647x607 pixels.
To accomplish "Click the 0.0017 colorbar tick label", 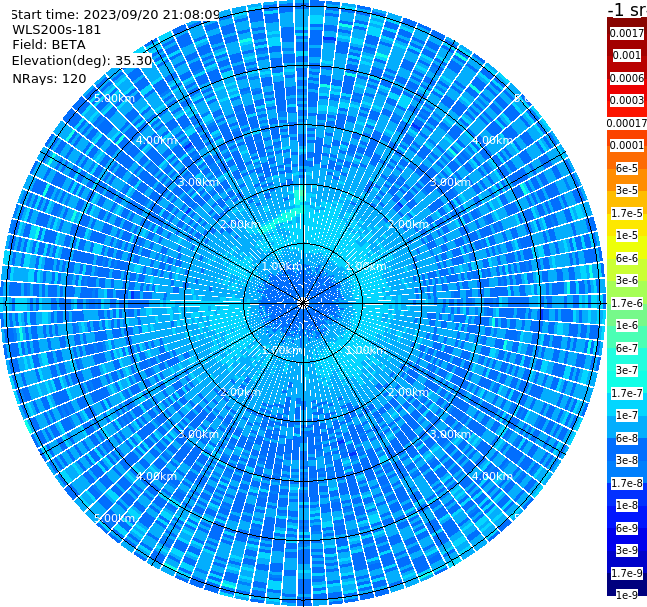I will point(627,33).
